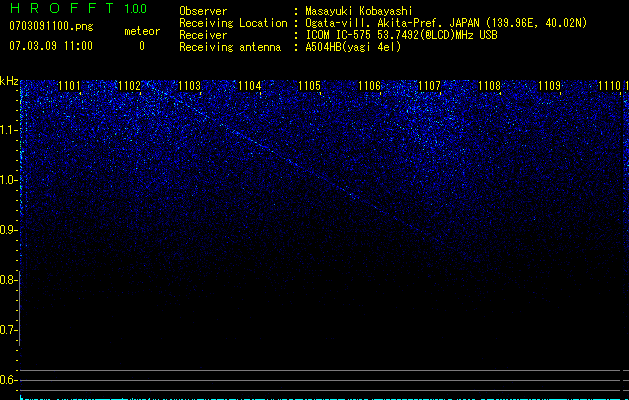Screen dimensions: 629x400
Task: Click the kHz axis unit label
Action: [x=9, y=81]
